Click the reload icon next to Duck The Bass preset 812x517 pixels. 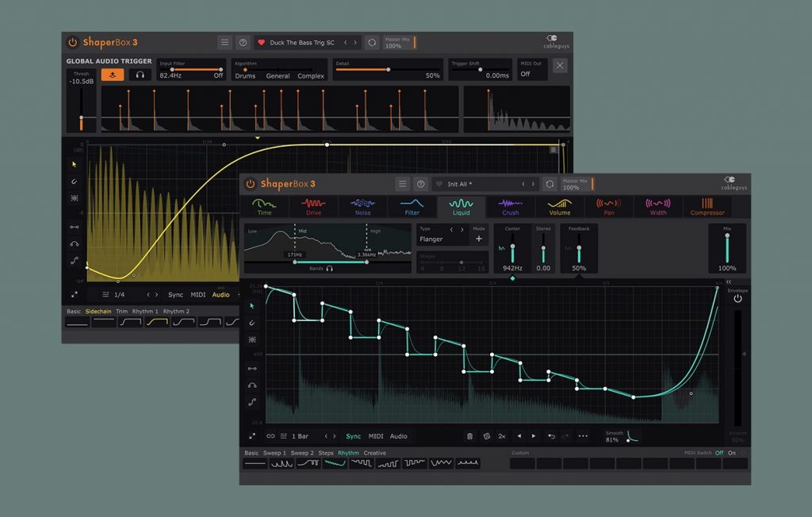tap(372, 43)
